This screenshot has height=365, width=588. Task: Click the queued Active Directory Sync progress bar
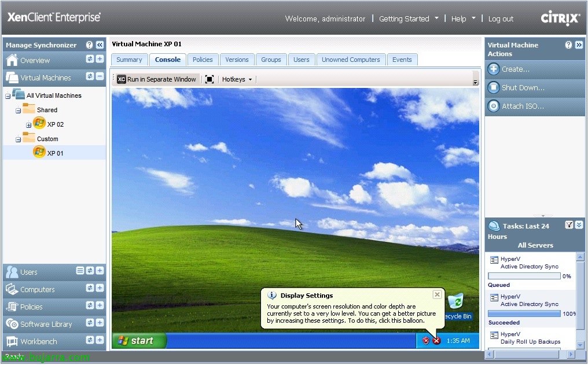coord(524,276)
